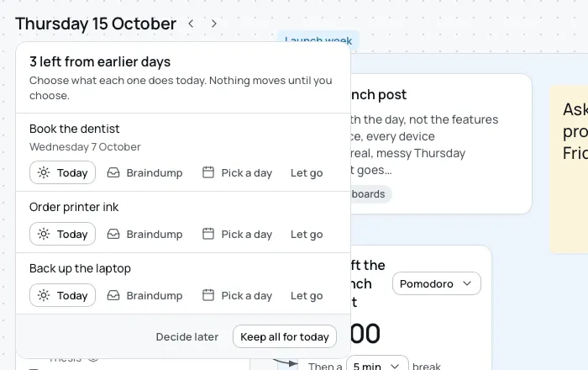The height and width of the screenshot is (370, 588).
Task: Click calendar icon for Back up the laptop
Action: 208,295
